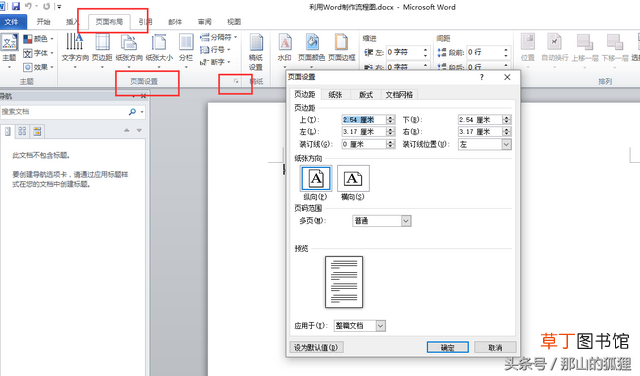Click the Set As Default button
This screenshot has width=640, height=376.
pyautogui.click(x=316, y=347)
